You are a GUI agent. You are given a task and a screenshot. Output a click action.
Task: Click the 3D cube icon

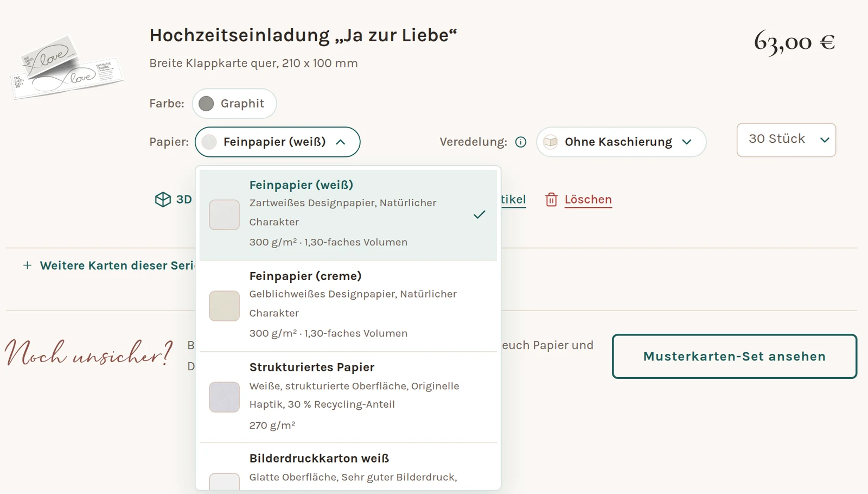point(163,199)
